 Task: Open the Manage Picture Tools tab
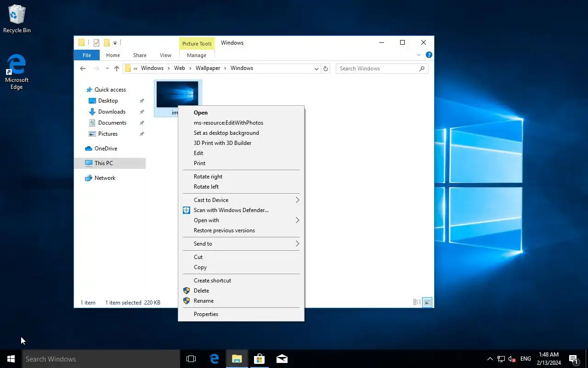point(197,55)
